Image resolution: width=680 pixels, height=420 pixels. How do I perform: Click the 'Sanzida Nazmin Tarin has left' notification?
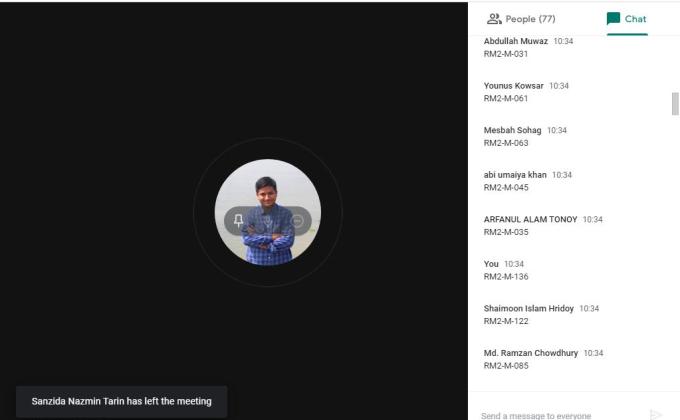tap(121, 401)
